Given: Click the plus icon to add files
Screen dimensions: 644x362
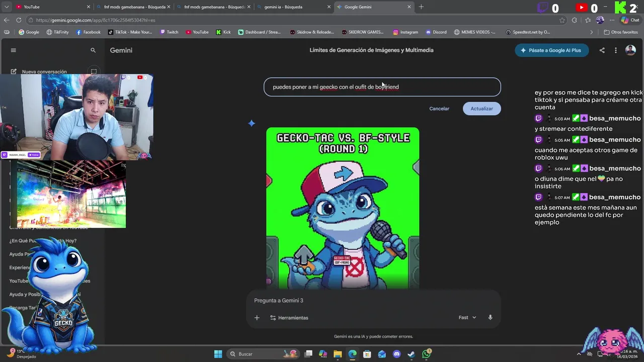Looking at the screenshot, I should 257,318.
